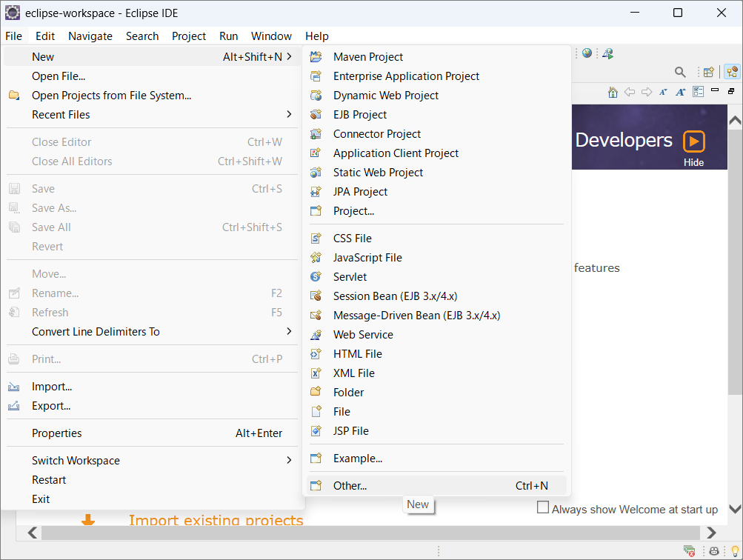Click Restart in the File menu

(x=150, y=480)
